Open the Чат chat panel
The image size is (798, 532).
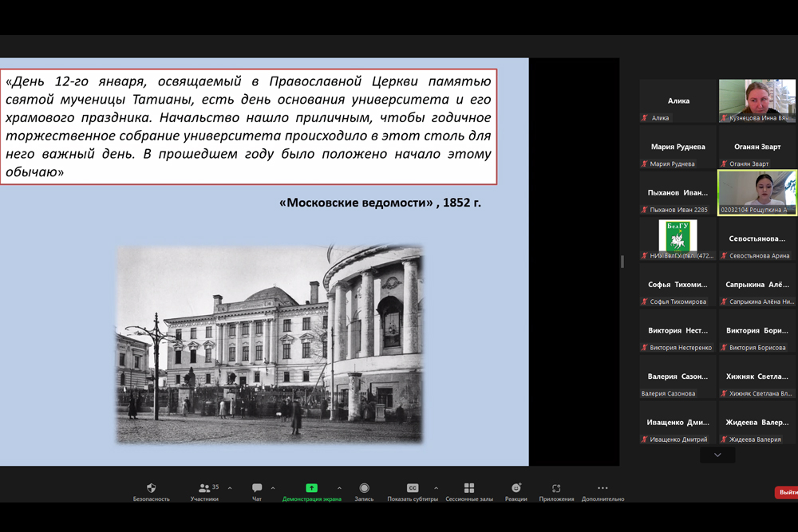pos(257,488)
